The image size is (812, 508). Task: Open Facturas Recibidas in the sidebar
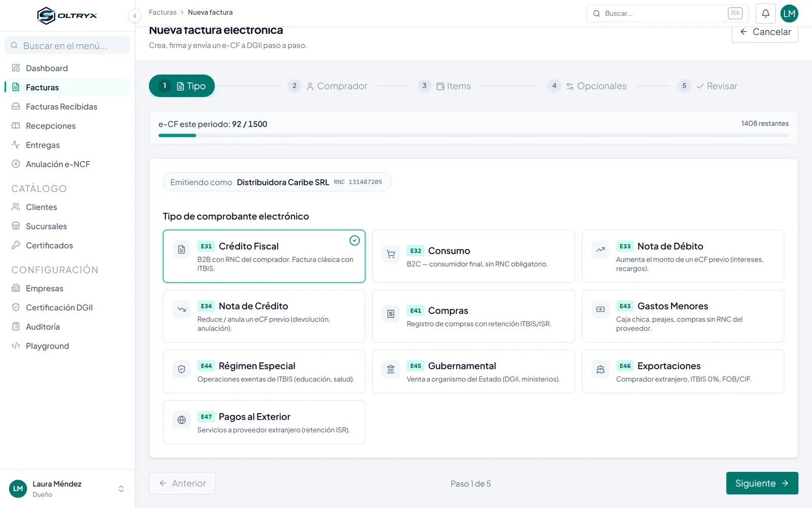[x=67, y=107]
